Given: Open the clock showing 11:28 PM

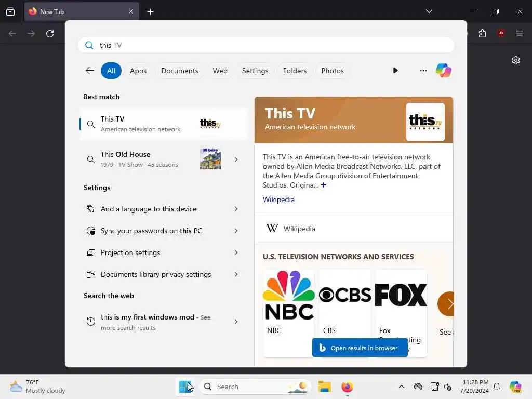Looking at the screenshot, I should [x=474, y=387].
